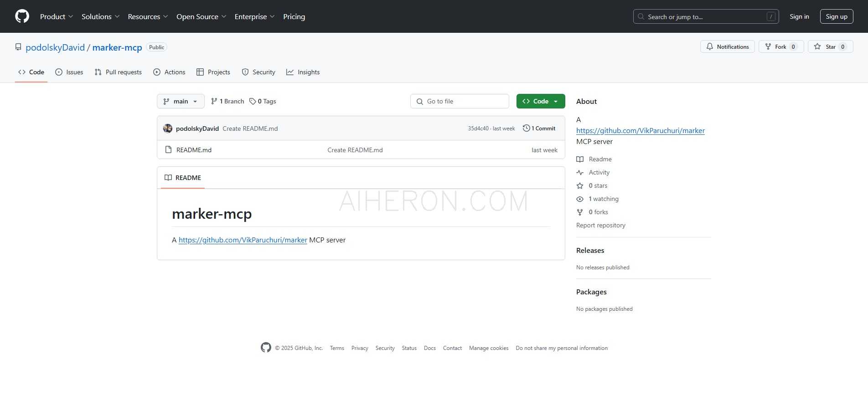Image resolution: width=868 pixels, height=401 pixels.
Task: Switch to the Issues tab
Action: 69,72
